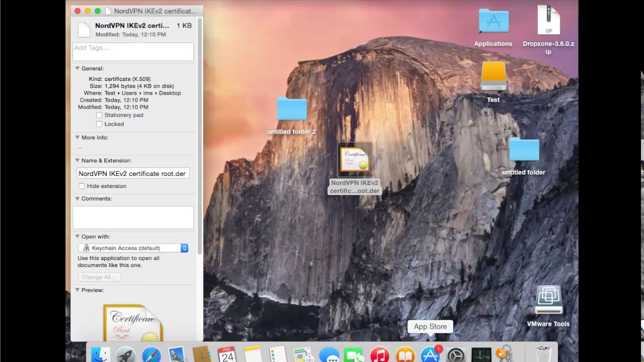Enable the Locked checkbox
Viewport: 644px width, 362px height.
[99, 124]
